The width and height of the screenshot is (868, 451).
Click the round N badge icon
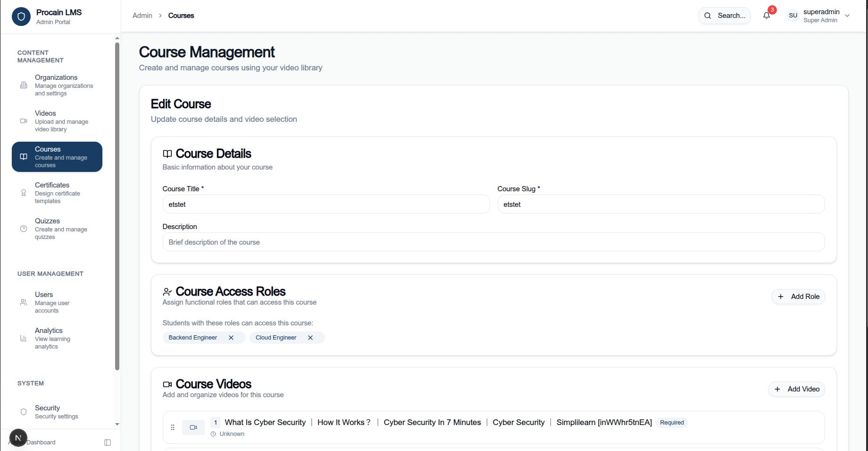18,438
